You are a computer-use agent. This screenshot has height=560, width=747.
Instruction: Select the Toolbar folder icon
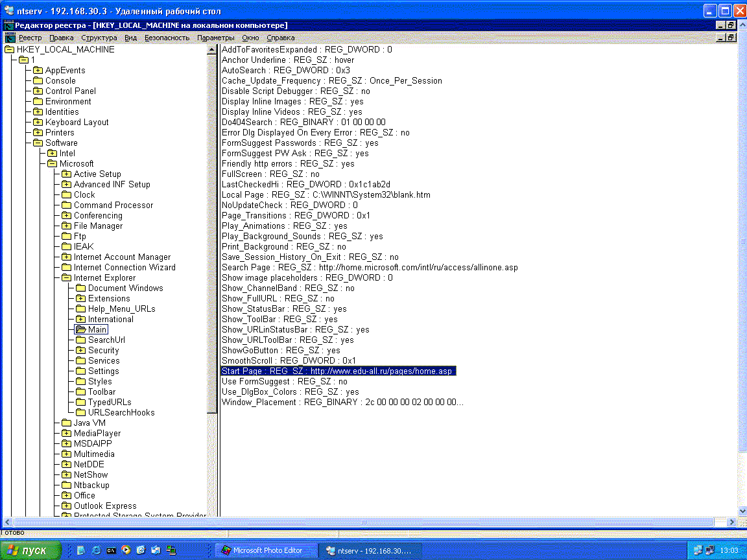pos(80,392)
